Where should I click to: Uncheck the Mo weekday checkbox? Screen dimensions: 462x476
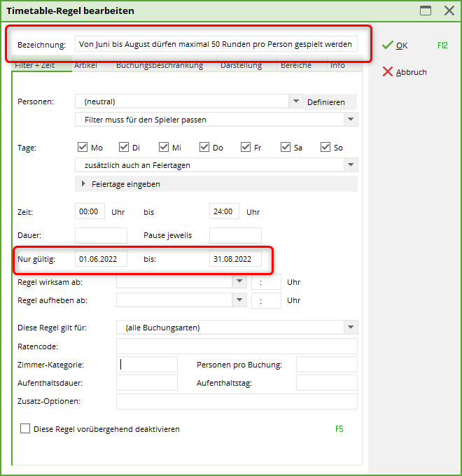coord(83,147)
